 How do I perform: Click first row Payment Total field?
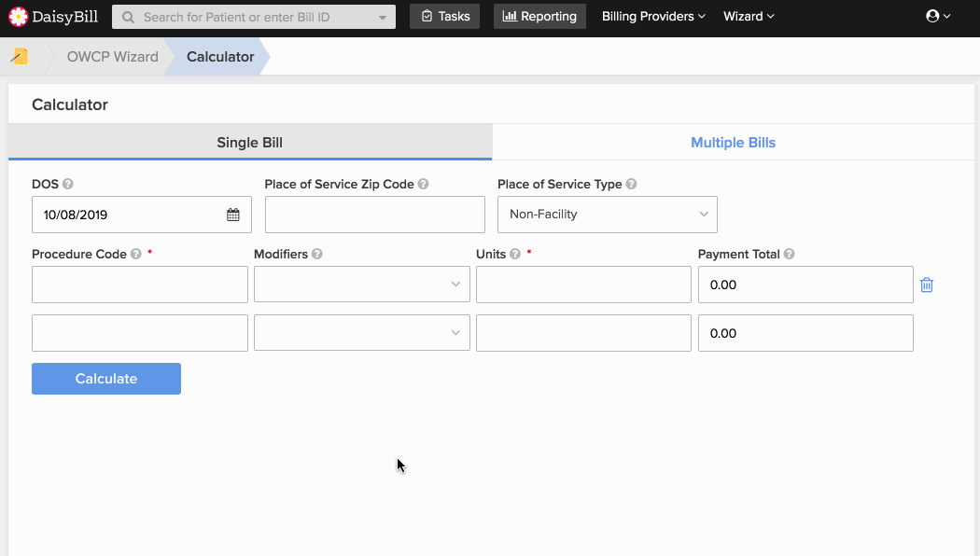[x=805, y=285]
